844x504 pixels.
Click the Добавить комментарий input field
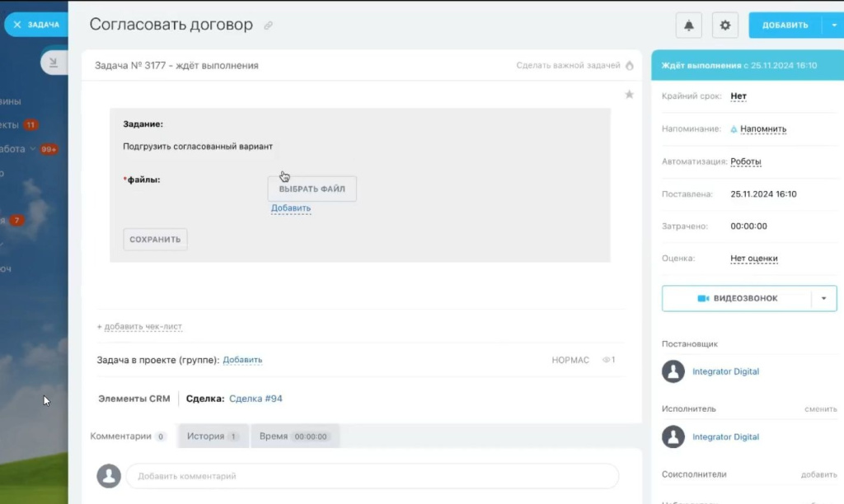pyautogui.click(x=372, y=476)
